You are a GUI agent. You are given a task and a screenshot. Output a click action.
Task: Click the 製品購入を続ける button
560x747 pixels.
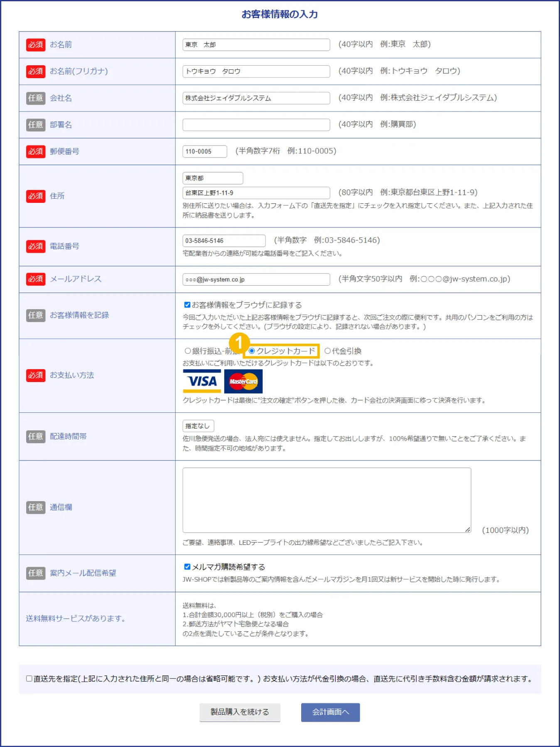click(x=240, y=712)
